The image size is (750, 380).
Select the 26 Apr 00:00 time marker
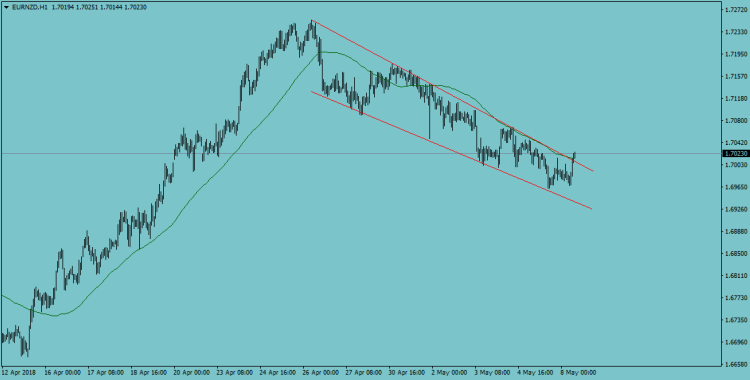(320, 372)
